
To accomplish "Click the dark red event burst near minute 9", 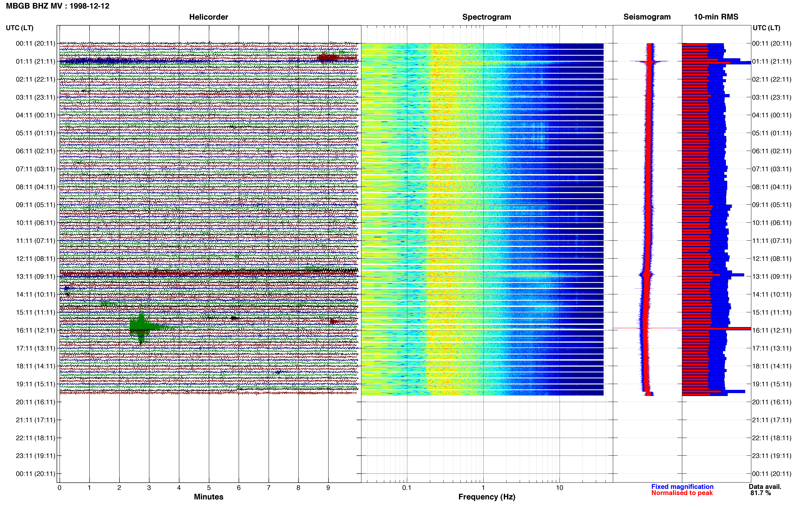I will 327,57.
